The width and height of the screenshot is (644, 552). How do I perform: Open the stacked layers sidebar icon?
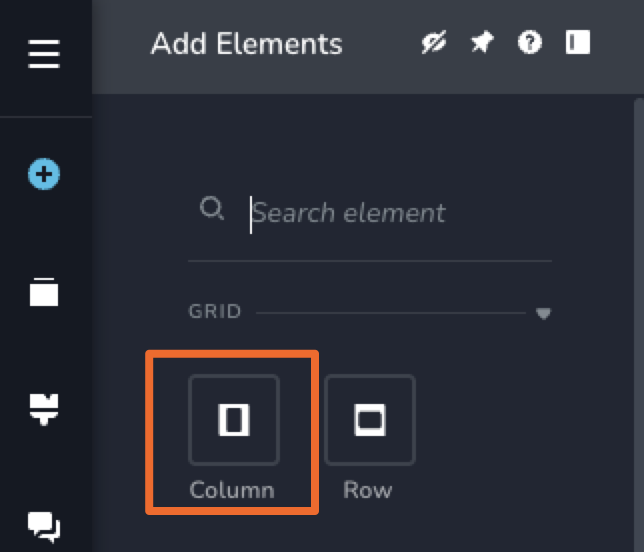(44, 291)
